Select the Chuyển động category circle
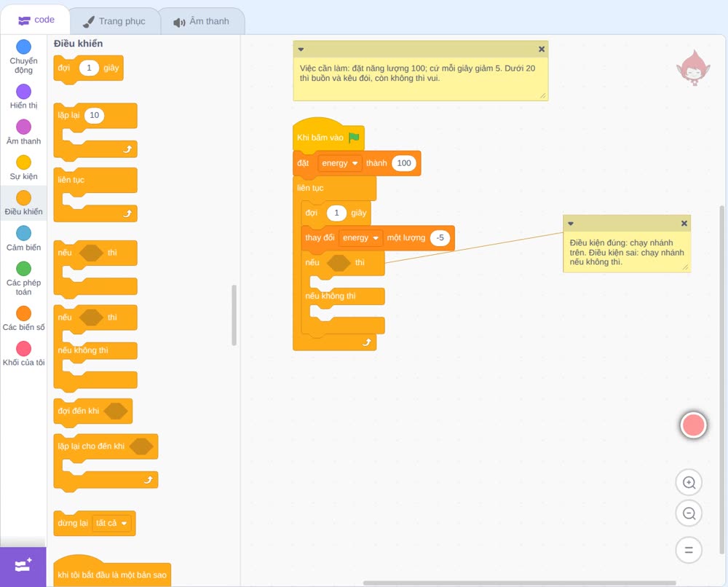 pos(24,47)
